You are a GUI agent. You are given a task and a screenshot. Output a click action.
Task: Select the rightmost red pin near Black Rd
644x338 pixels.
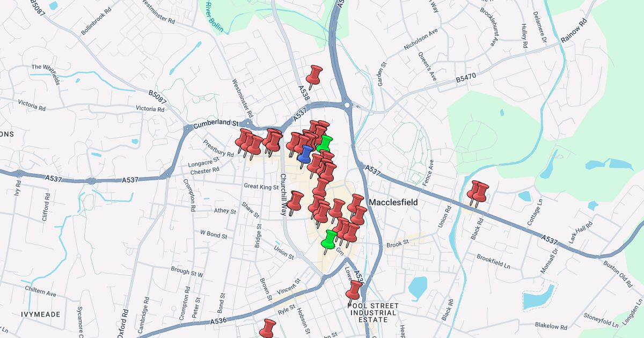pos(480,192)
